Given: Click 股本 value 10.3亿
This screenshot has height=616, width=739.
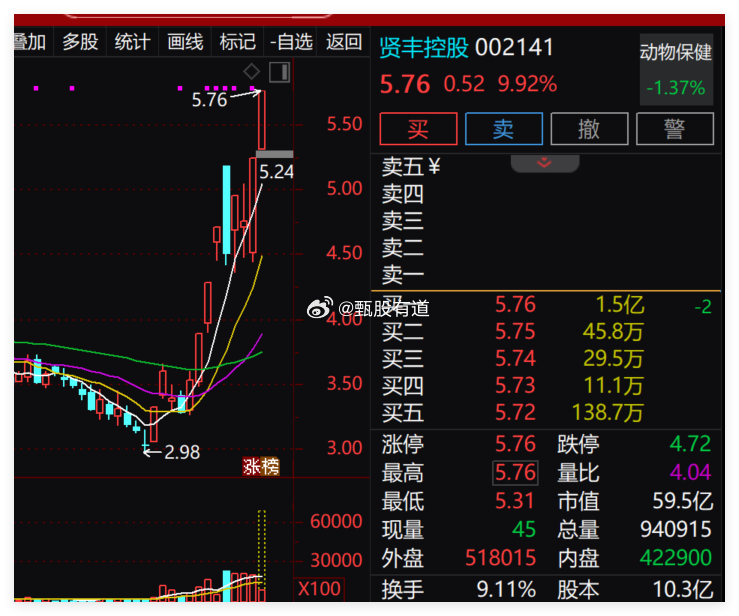Looking at the screenshot, I should click(682, 589).
